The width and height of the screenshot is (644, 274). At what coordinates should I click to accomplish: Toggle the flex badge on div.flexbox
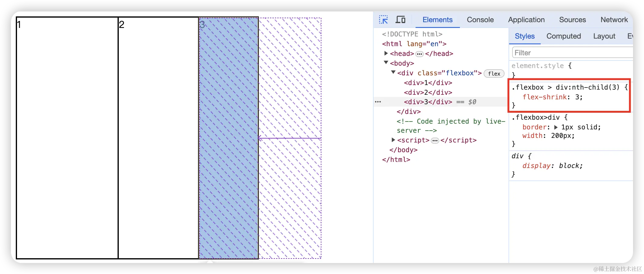[494, 74]
